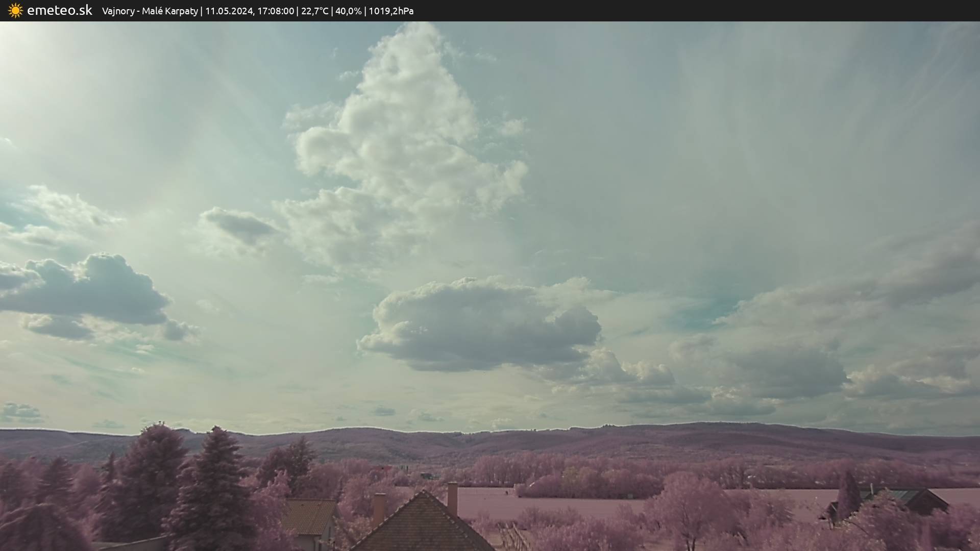Click the 1019,2hPa pressure reading
This screenshot has width=980, height=551.
(x=390, y=11)
